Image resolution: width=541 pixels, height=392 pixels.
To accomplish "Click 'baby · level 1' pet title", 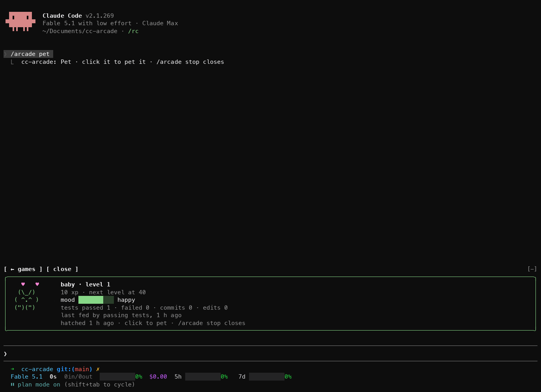I will click(x=86, y=284).
